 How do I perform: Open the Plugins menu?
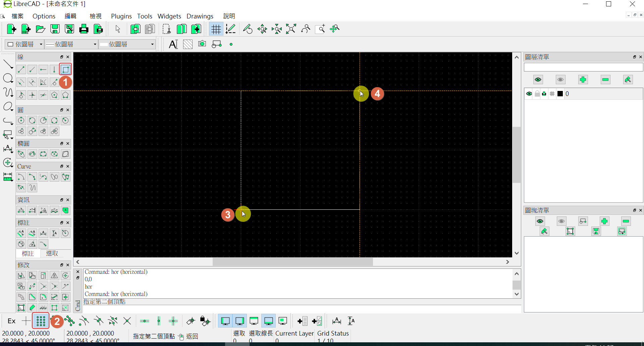click(x=121, y=16)
